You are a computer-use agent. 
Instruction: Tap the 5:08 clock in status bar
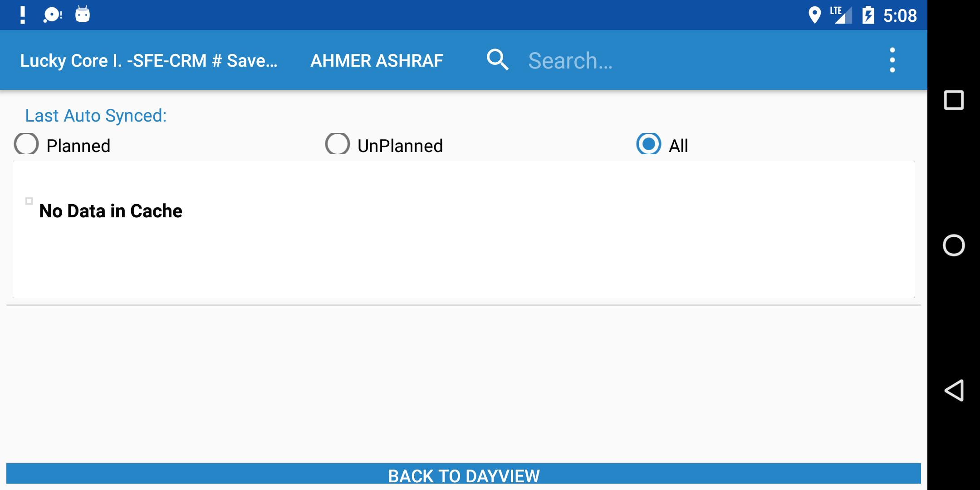pos(900,16)
